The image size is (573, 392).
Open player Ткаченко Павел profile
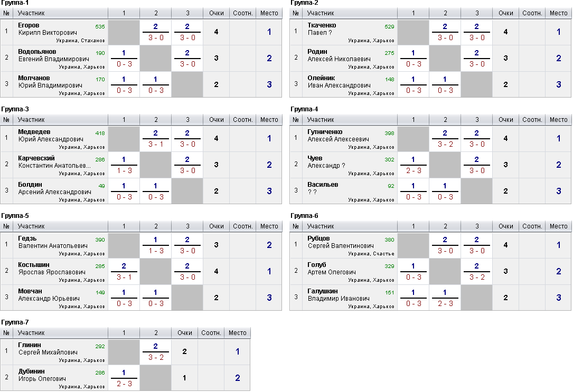[322, 29]
